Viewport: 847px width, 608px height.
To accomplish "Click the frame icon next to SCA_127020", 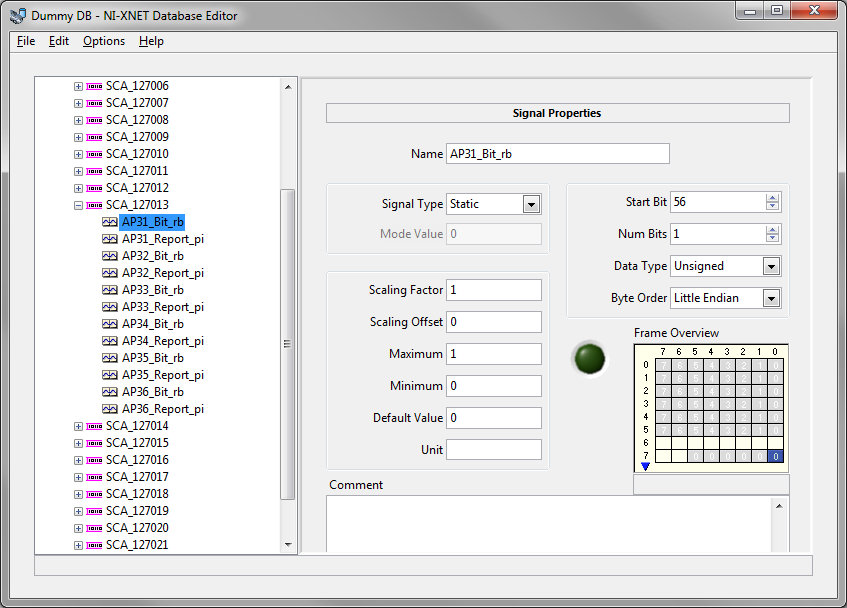I will (x=94, y=528).
